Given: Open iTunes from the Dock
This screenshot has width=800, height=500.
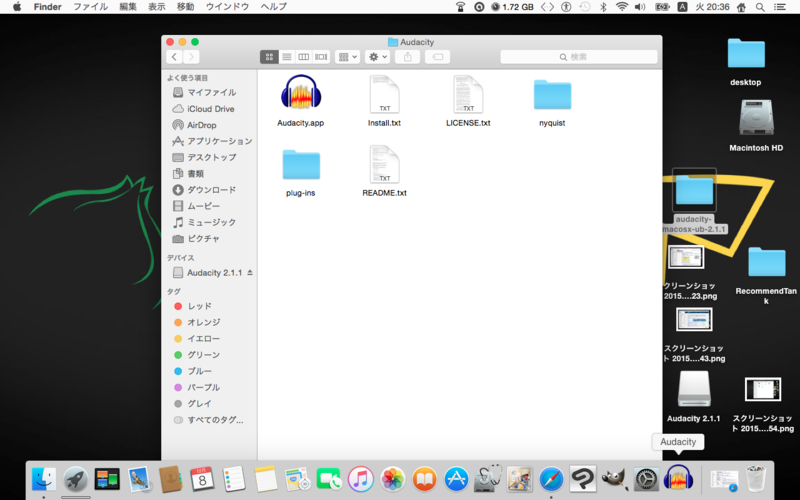Looking at the screenshot, I should point(361,479).
